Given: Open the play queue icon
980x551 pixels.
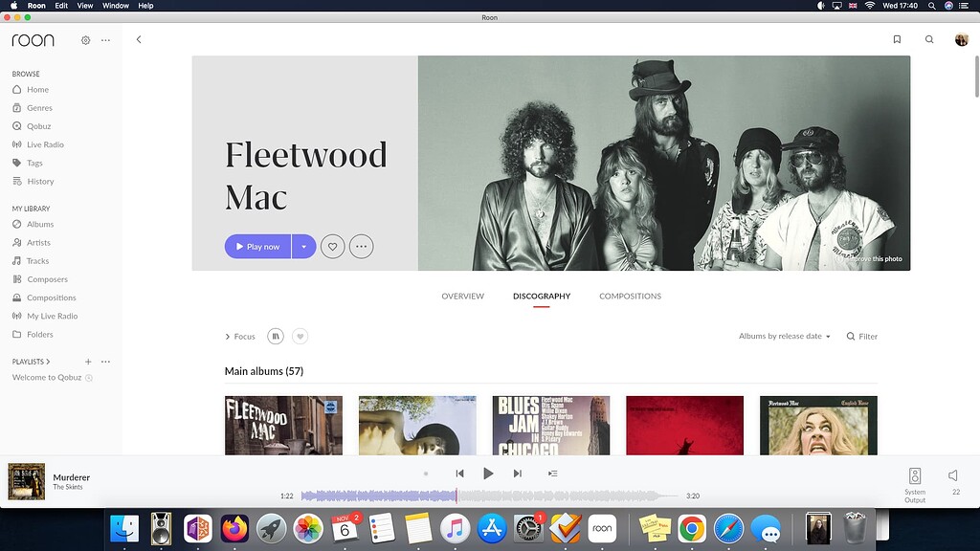Looking at the screenshot, I should 551,473.
